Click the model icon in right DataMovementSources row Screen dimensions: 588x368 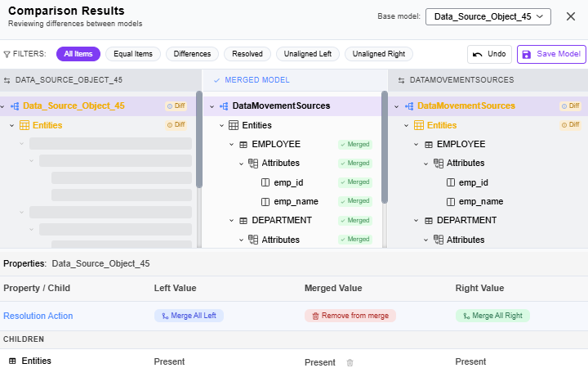(409, 106)
